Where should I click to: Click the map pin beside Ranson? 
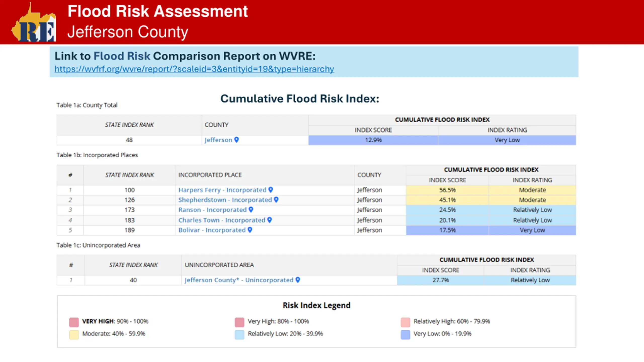[251, 210]
